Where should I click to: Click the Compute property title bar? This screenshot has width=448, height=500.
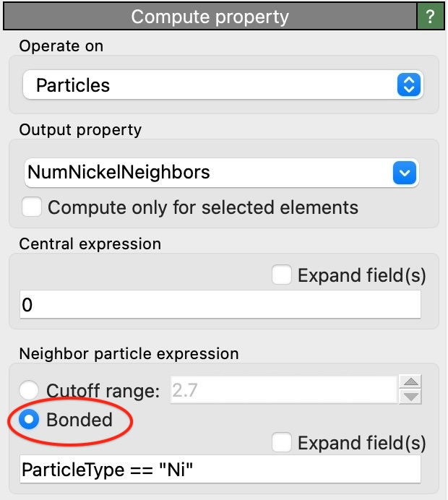[x=210, y=16]
